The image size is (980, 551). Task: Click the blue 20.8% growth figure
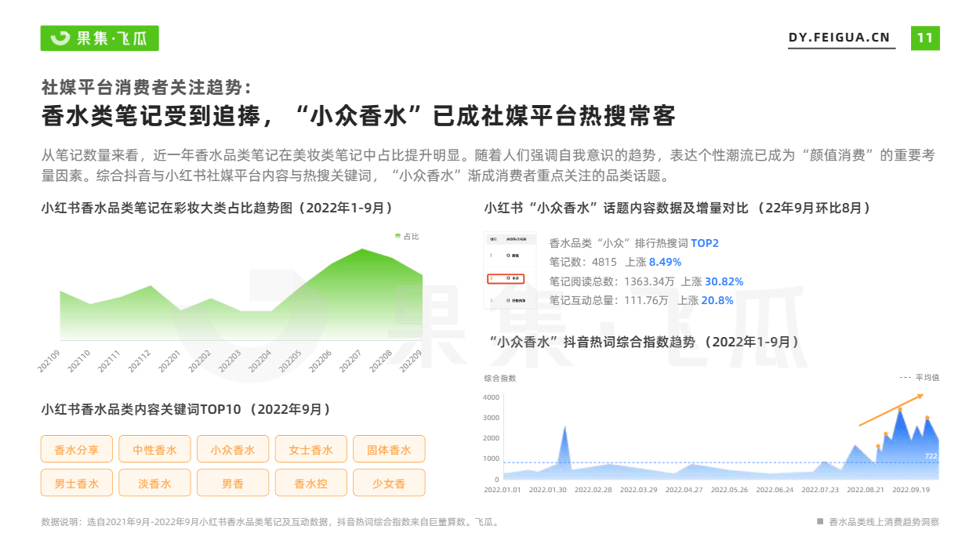tap(717, 300)
